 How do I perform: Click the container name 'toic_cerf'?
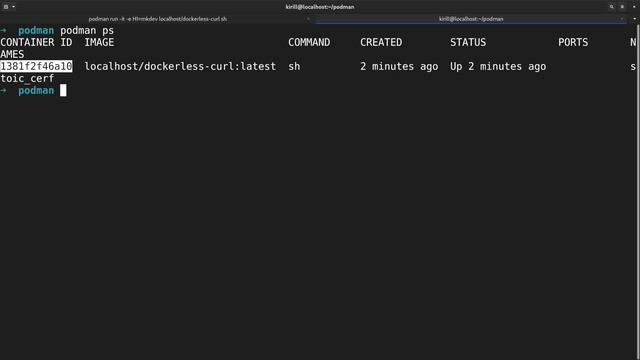(27, 78)
